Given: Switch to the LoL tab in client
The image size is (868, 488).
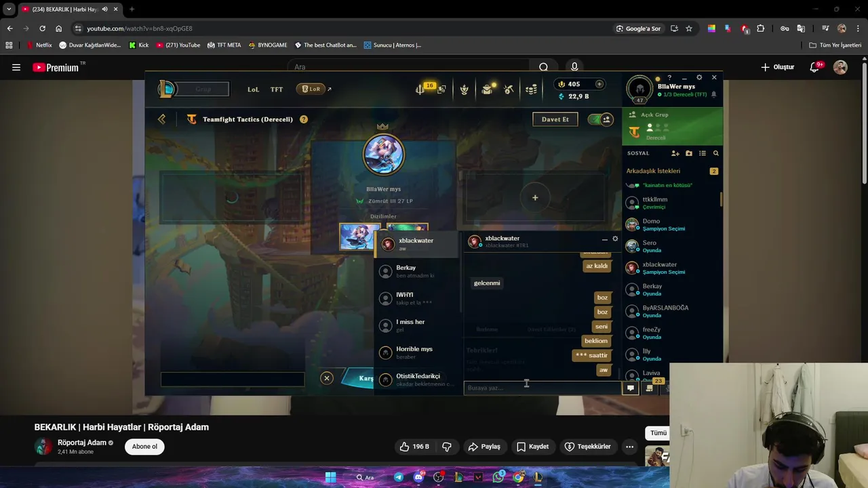Looking at the screenshot, I should click(x=253, y=89).
